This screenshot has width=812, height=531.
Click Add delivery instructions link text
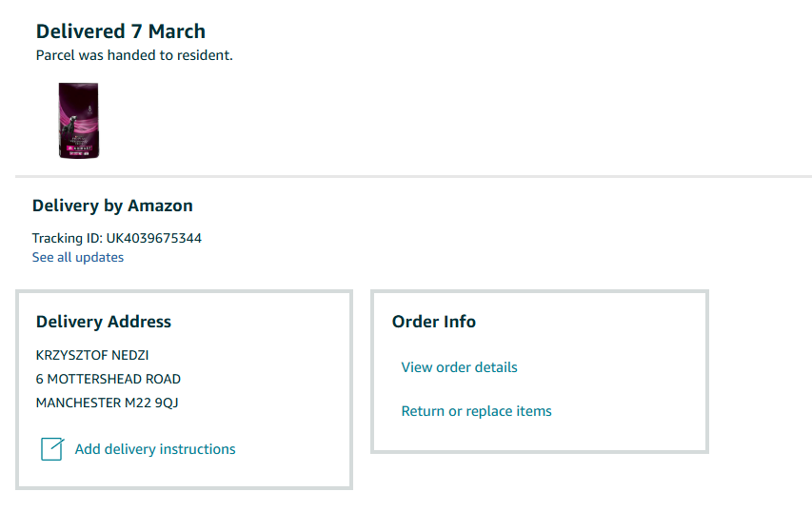tap(155, 449)
